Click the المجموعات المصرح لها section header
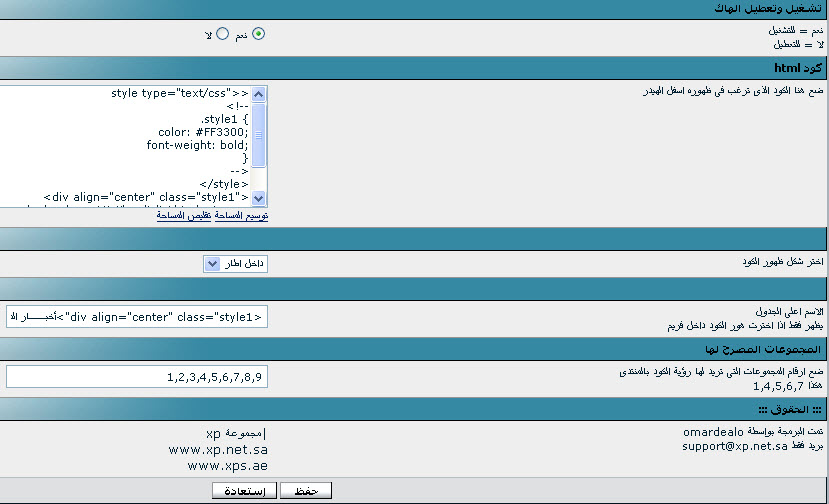Viewport: 829px width, 504px height. [x=762, y=349]
